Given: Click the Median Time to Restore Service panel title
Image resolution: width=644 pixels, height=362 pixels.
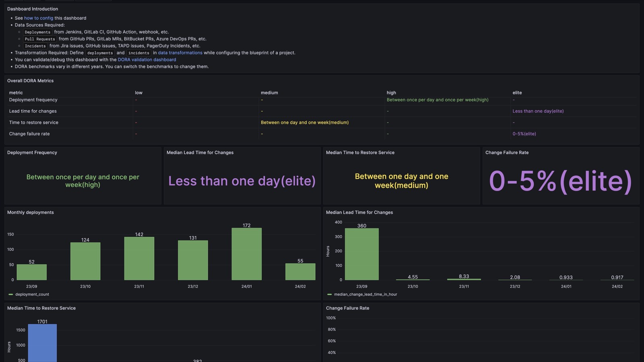Looking at the screenshot, I should [41, 308].
